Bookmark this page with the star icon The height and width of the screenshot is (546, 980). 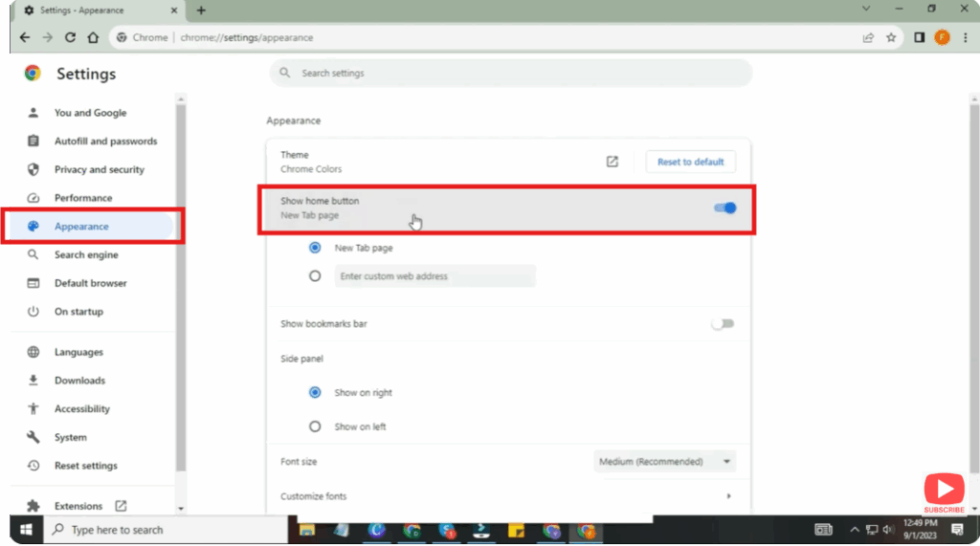point(891,38)
